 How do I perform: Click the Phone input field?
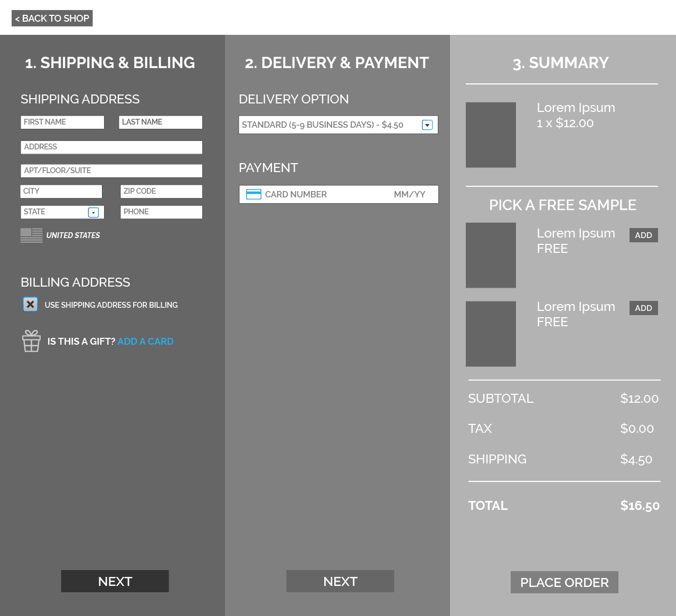[161, 212]
